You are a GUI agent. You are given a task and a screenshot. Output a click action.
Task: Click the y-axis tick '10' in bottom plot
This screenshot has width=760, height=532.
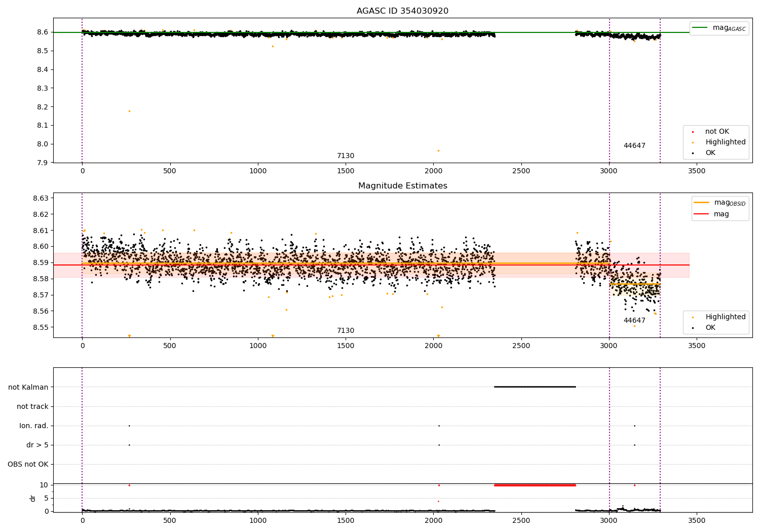pos(44,485)
